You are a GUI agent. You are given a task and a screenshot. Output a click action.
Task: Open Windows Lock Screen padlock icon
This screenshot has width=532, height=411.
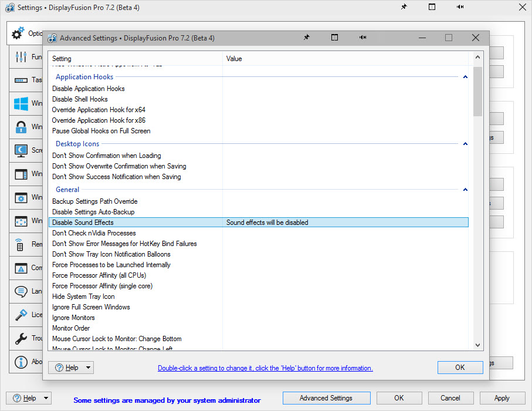[21, 127]
